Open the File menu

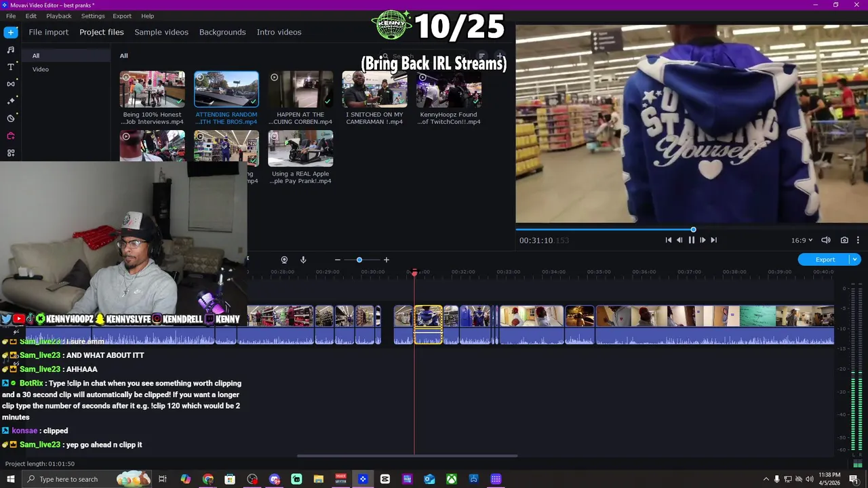coord(11,16)
